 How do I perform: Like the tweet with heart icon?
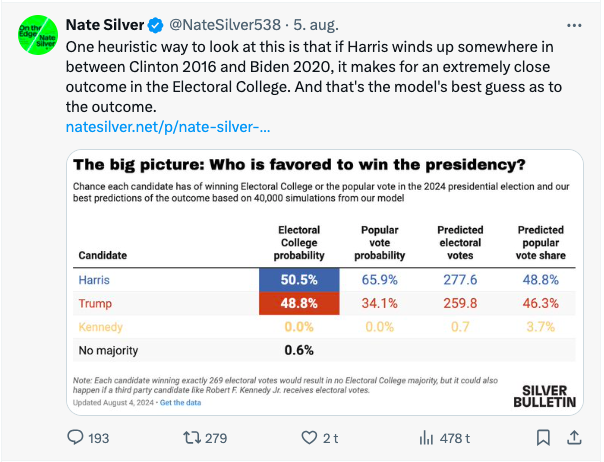point(309,438)
